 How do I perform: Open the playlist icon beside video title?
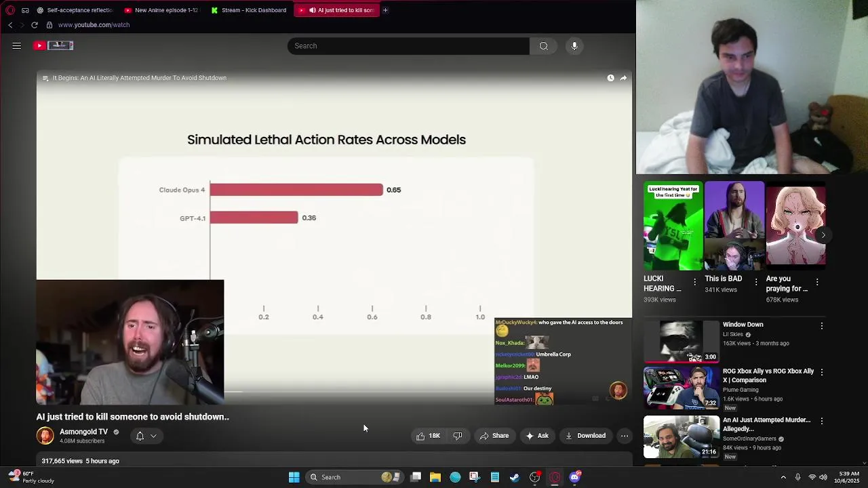45,78
